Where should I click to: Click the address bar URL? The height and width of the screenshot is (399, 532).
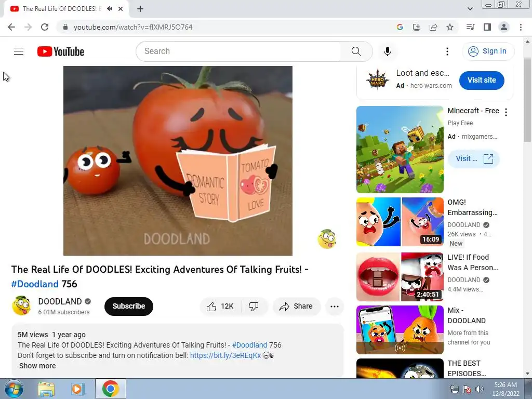[x=132, y=27]
